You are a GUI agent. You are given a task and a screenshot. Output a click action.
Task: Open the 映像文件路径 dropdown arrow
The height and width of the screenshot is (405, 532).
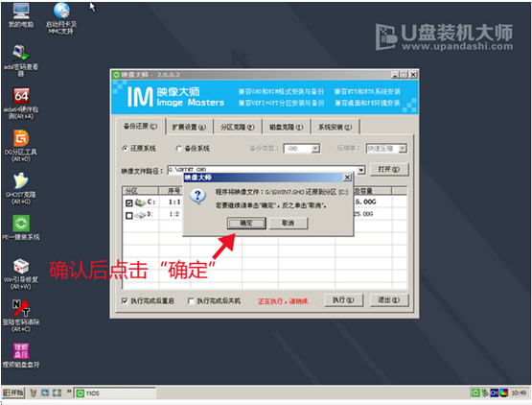coord(361,170)
